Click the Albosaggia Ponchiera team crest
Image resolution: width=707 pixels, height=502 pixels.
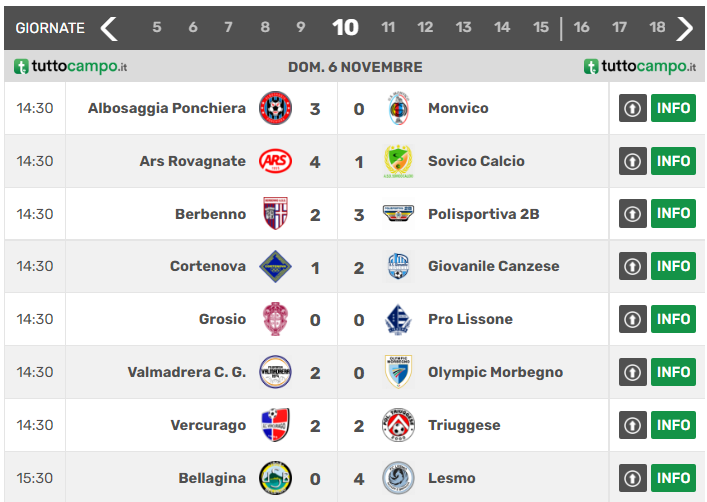tap(275, 108)
